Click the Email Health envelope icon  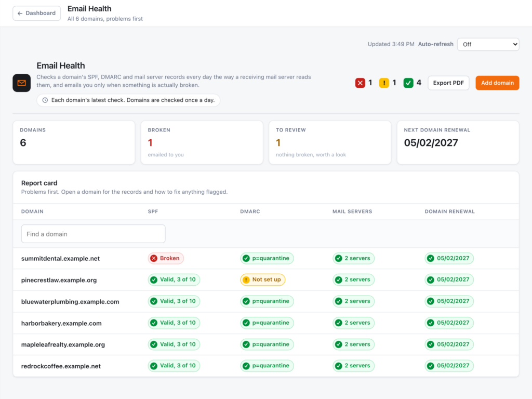[x=22, y=83]
